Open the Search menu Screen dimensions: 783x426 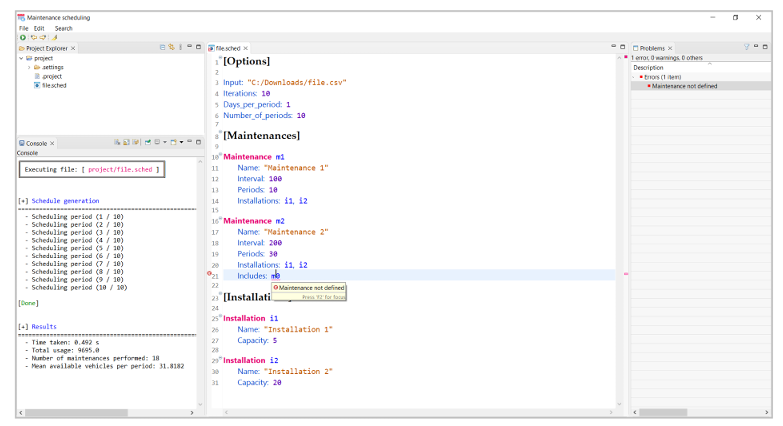point(63,28)
